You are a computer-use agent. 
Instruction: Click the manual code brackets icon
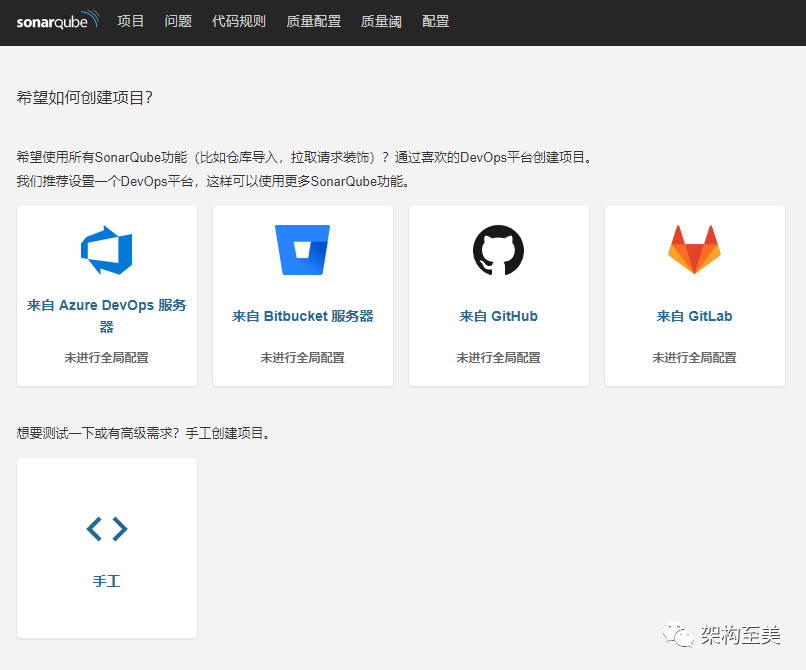[107, 529]
